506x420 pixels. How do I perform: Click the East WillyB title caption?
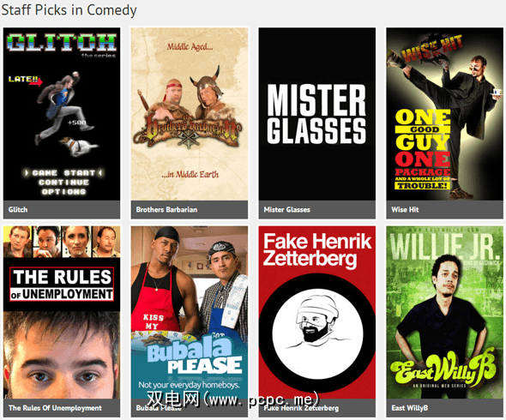[410, 408]
